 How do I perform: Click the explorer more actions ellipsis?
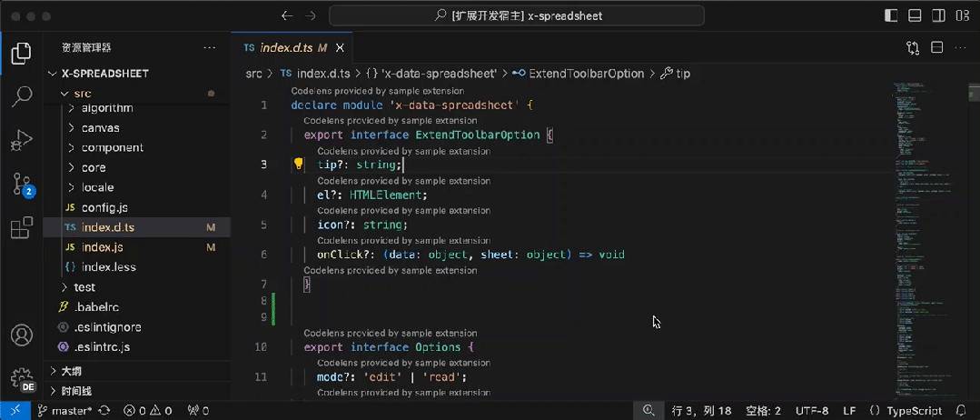coord(210,47)
